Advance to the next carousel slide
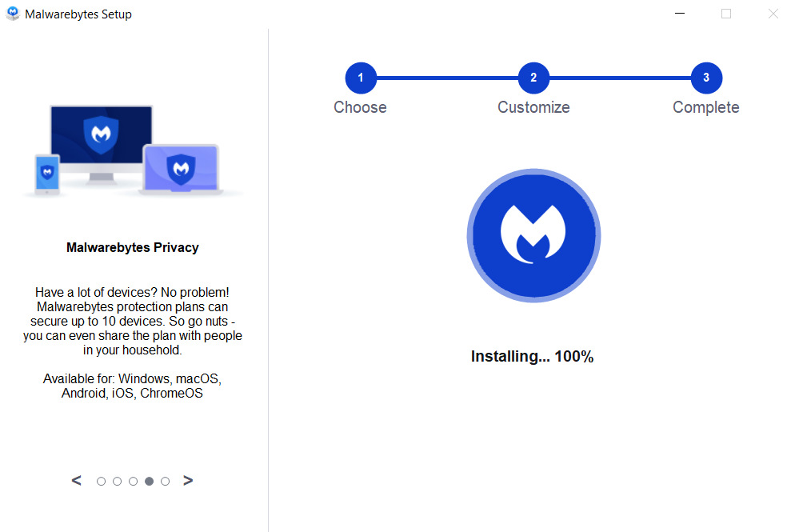The image size is (795, 532). click(x=188, y=481)
